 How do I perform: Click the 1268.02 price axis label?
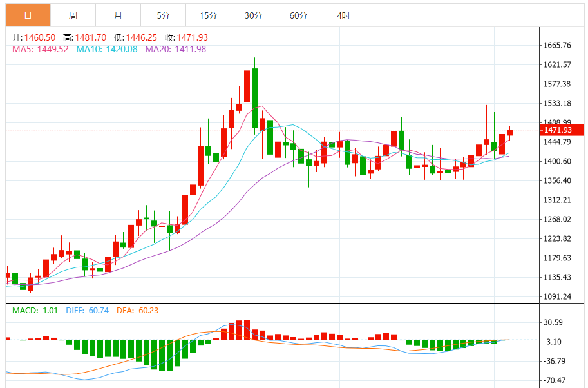tap(557, 219)
